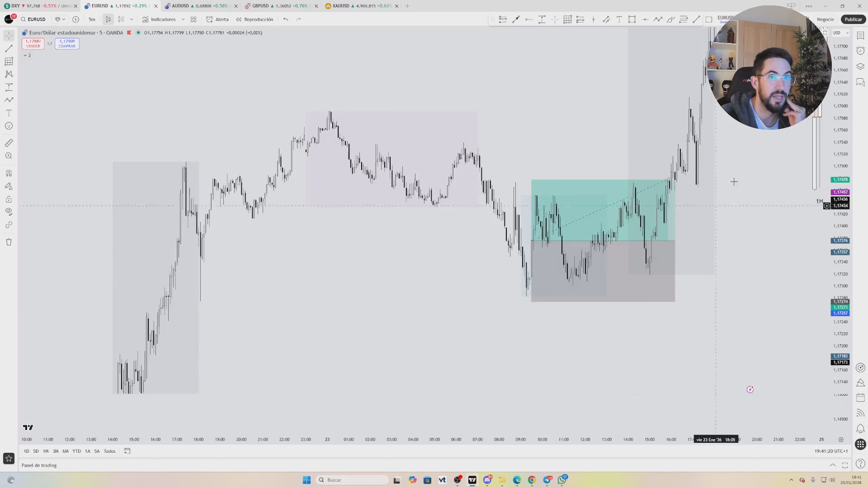
Task: Open forecasting and measurement tools in left sidebar
Action: (9, 87)
